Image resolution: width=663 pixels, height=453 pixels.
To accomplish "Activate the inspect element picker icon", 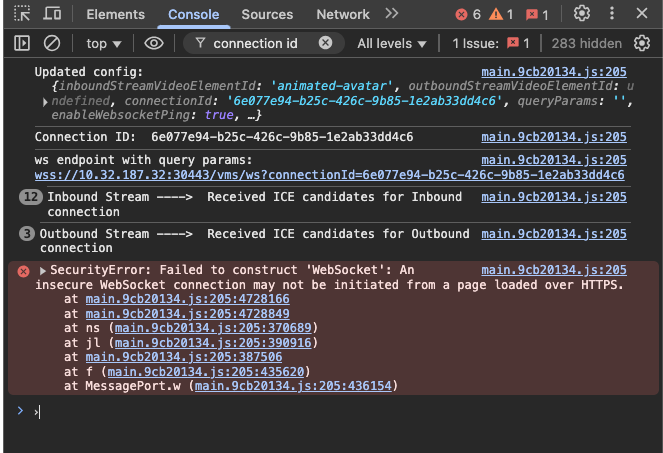I will pyautogui.click(x=22, y=14).
